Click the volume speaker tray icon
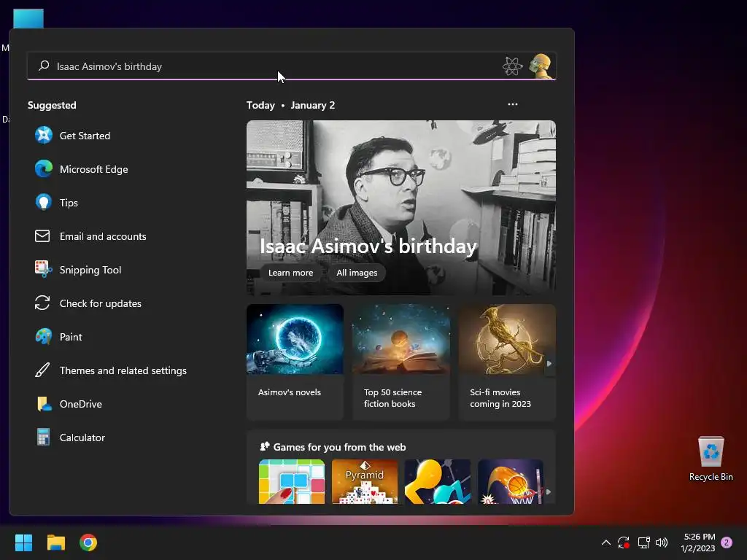The image size is (747, 560). [662, 542]
